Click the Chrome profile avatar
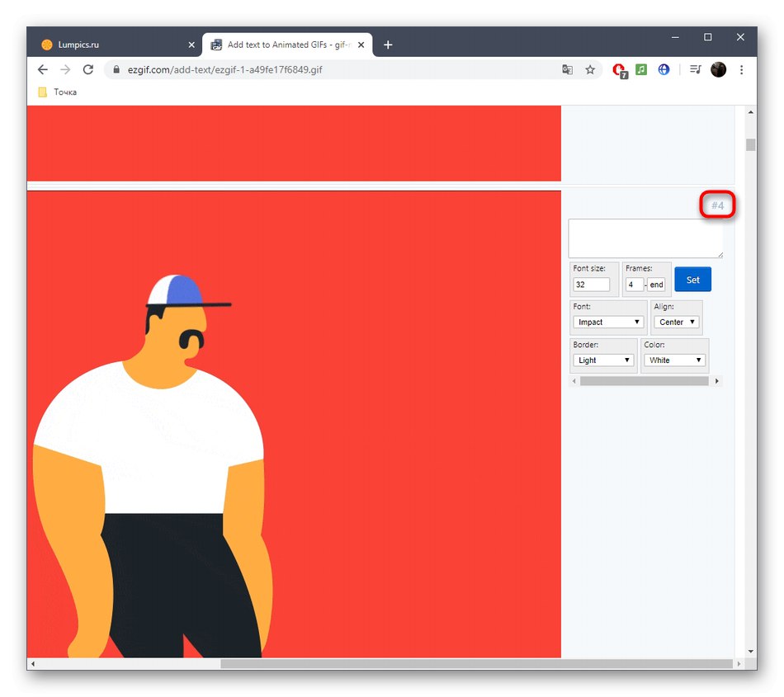Viewport: 784px width, 697px height. (718, 69)
